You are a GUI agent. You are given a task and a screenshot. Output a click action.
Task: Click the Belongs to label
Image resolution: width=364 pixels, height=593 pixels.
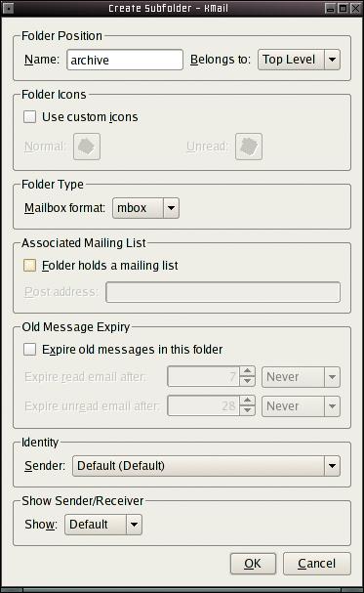pos(221,60)
